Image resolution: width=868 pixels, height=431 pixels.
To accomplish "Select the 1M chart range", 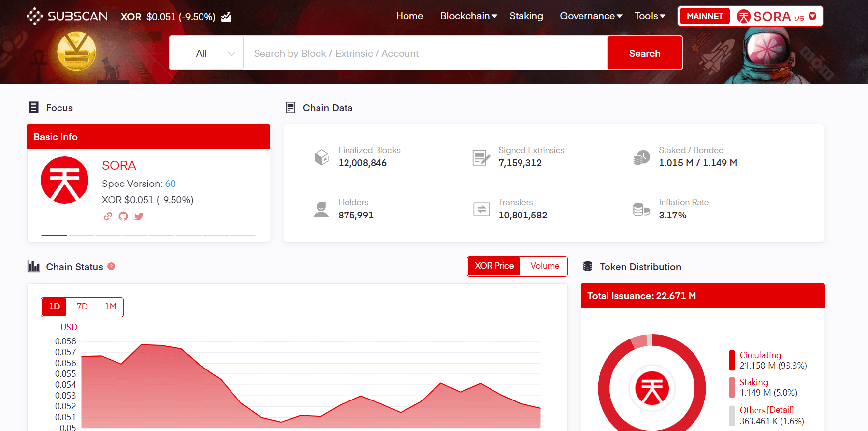I will click(x=110, y=307).
